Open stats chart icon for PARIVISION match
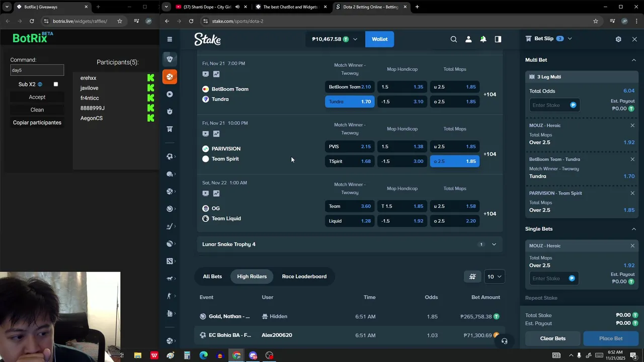 pyautogui.click(x=216, y=134)
